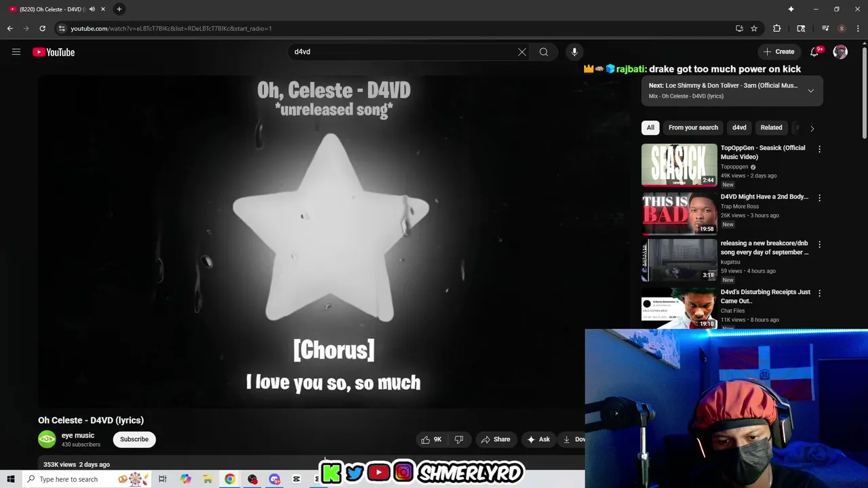Image resolution: width=868 pixels, height=488 pixels.
Task: Click the Share button
Action: tap(496, 439)
